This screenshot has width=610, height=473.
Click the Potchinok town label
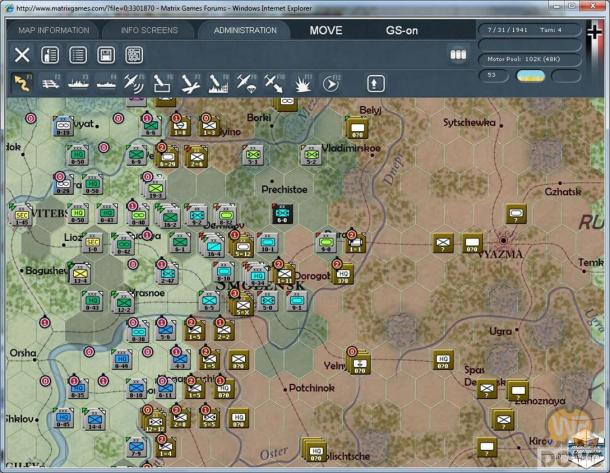[x=312, y=388]
